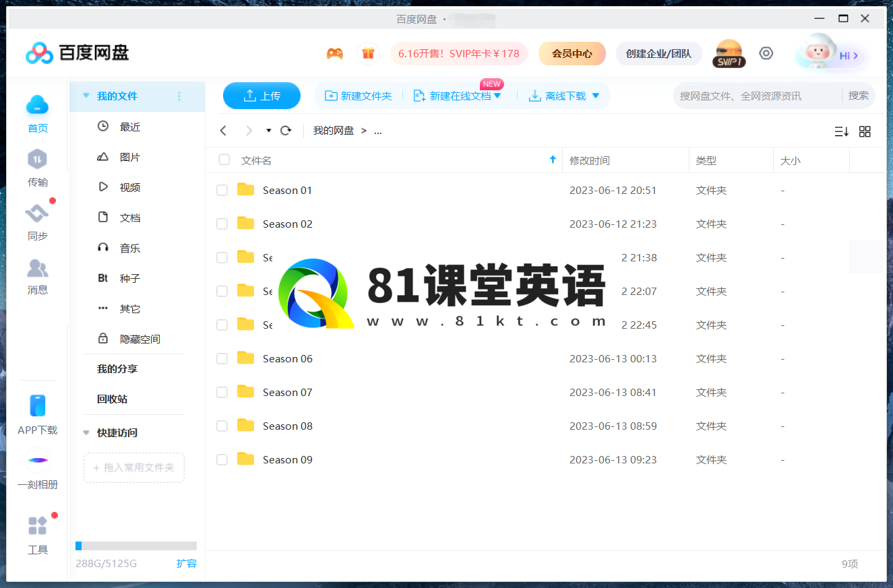Screen dimensions: 893x588
Task: Switch to grid view layout
Action: coord(865,132)
